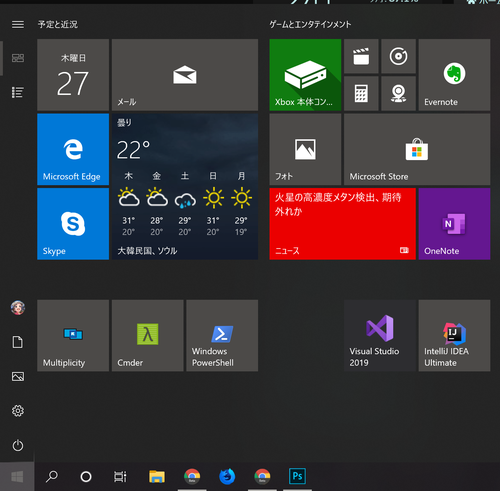Viewport: 500px width, 491px height.
Task: Open the メール mail tile
Action: 185,75
